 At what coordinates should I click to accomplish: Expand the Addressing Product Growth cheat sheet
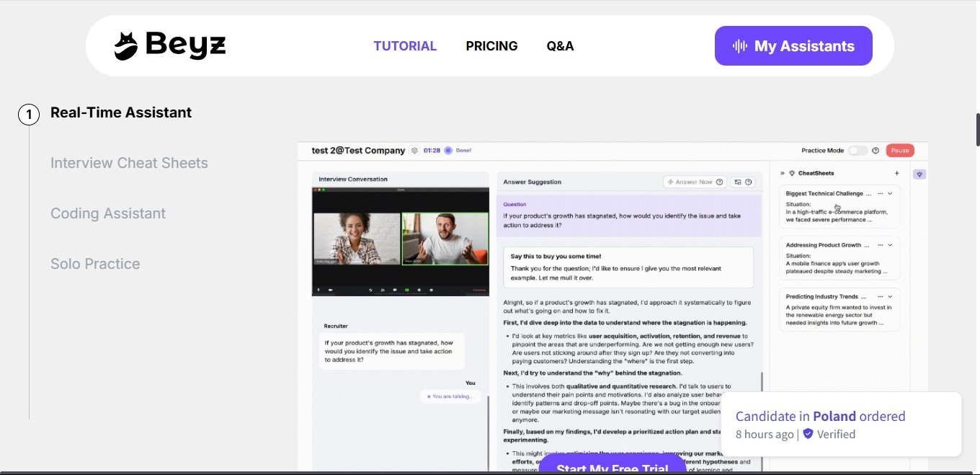click(x=890, y=245)
